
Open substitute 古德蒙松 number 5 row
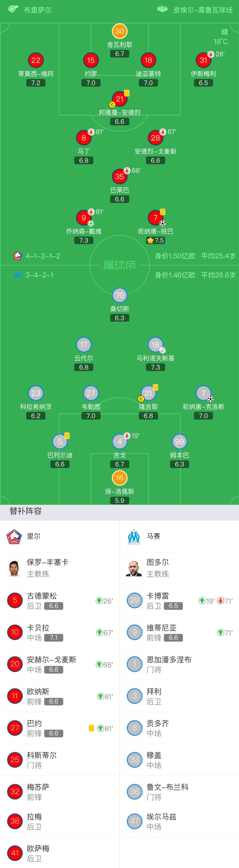pyautogui.click(x=60, y=601)
